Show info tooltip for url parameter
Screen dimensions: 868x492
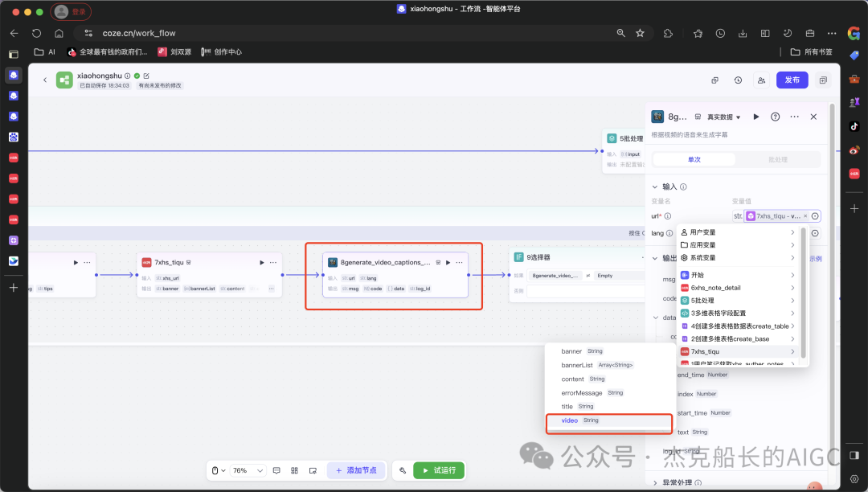[x=668, y=216]
